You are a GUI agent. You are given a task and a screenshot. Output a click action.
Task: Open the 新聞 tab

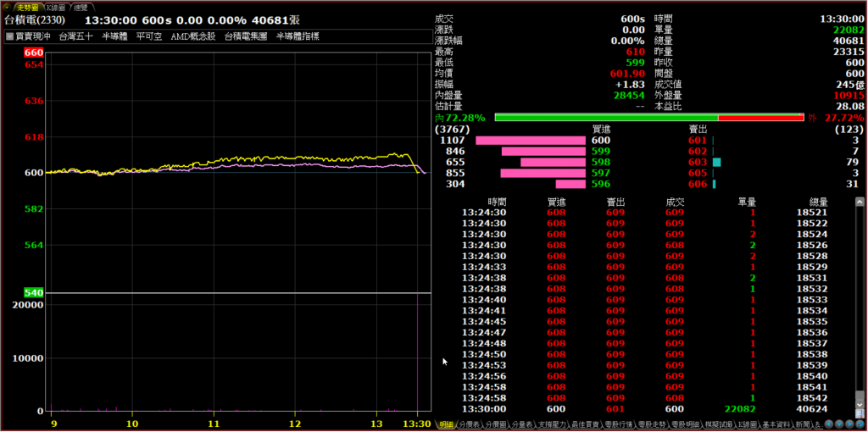coord(804,425)
